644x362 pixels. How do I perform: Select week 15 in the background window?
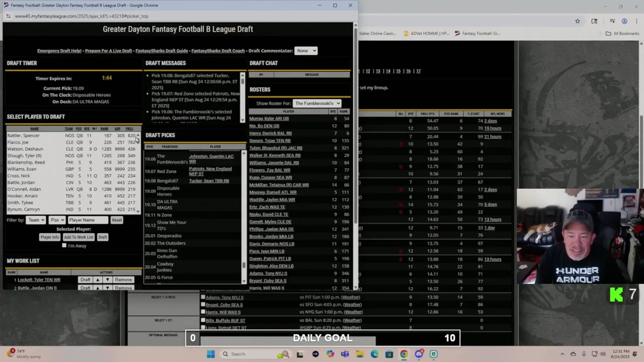(398, 71)
